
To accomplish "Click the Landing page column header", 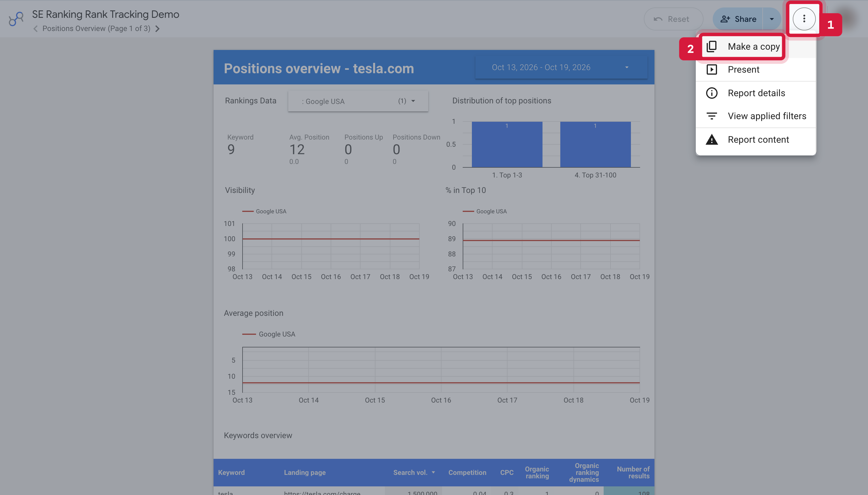I will point(305,472).
